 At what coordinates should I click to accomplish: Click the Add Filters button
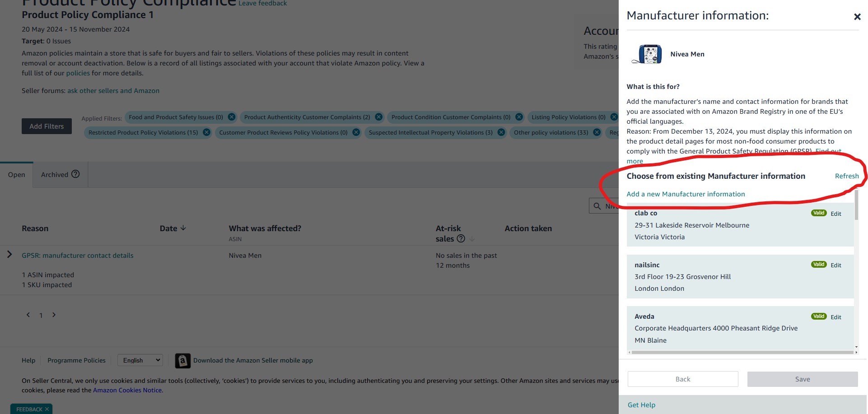point(47,126)
